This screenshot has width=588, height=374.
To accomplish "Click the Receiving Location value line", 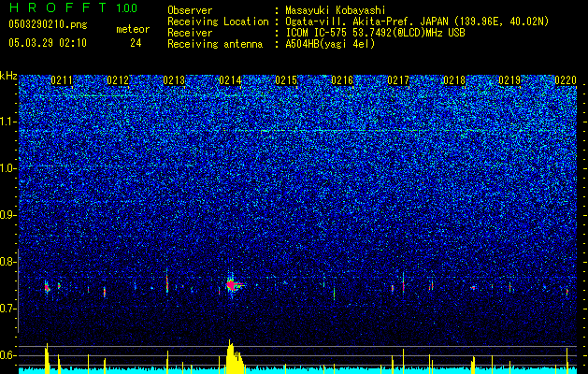I will pos(417,22).
